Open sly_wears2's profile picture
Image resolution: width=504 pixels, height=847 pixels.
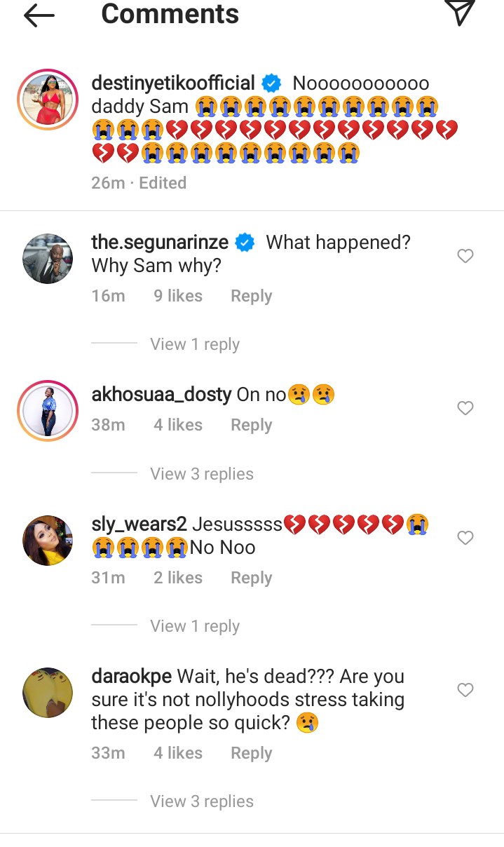(x=48, y=540)
